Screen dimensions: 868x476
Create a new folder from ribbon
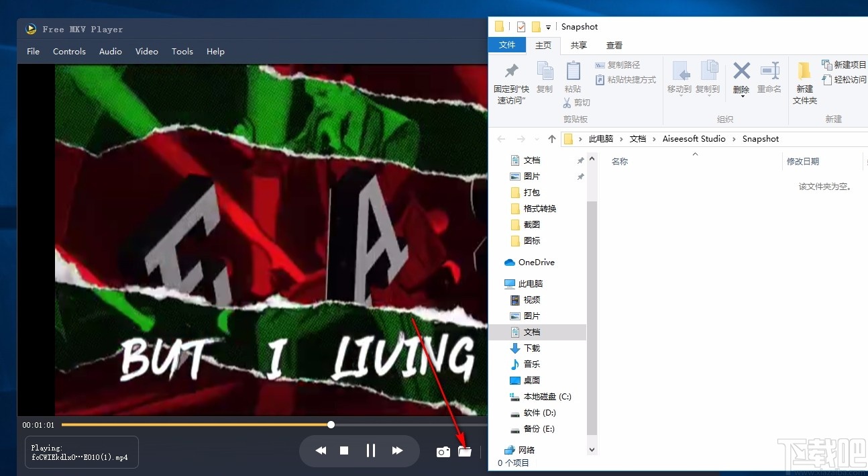[804, 82]
